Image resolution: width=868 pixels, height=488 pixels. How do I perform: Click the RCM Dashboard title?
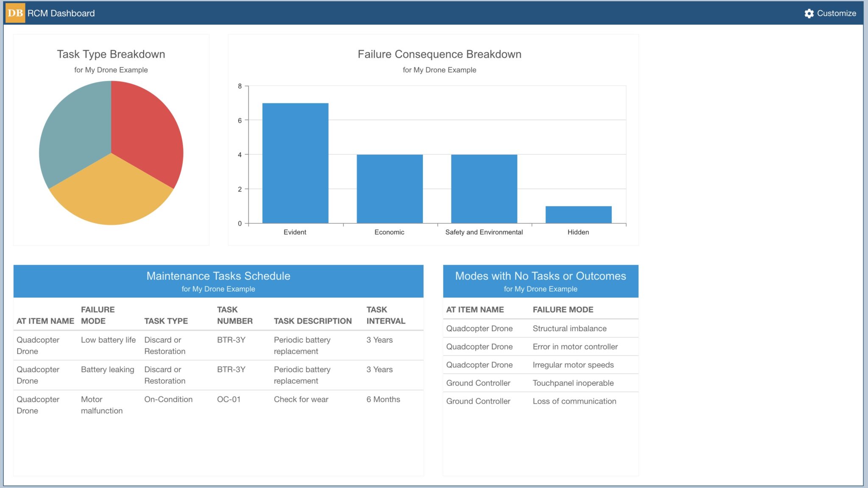click(61, 13)
